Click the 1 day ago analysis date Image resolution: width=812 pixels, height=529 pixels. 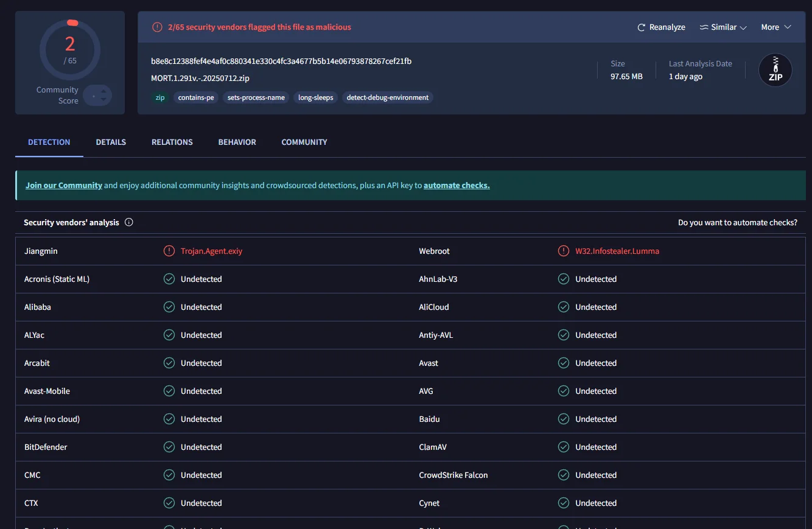point(685,77)
